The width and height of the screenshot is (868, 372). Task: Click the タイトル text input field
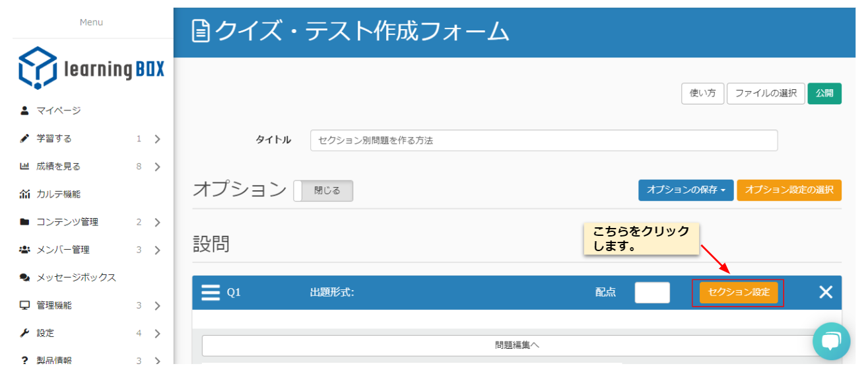543,141
